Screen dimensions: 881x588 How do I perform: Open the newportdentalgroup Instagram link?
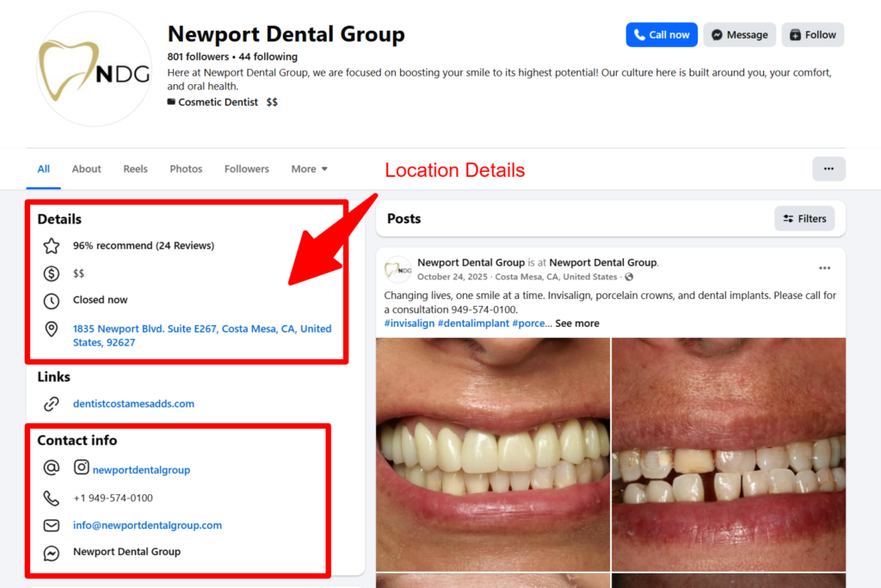point(141,470)
